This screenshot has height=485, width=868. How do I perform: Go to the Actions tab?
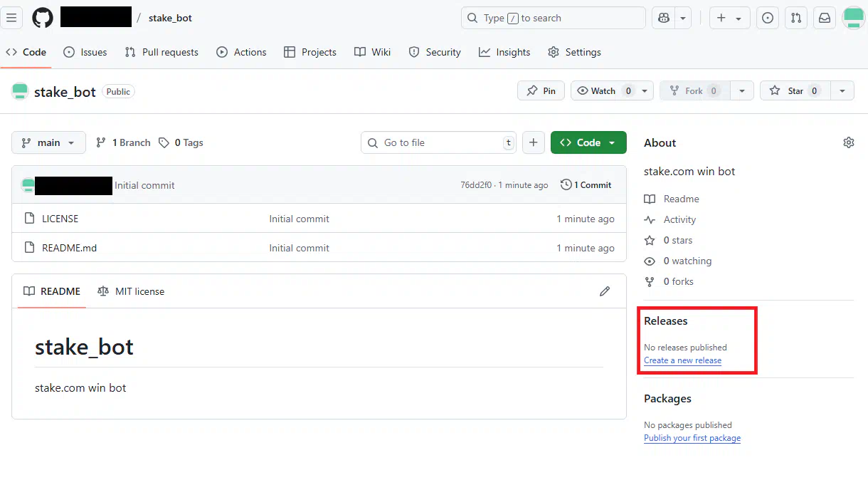(241, 52)
